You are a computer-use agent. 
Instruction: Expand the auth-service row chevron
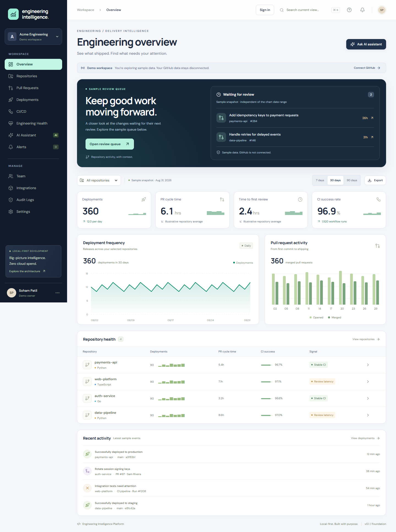tap(368, 398)
